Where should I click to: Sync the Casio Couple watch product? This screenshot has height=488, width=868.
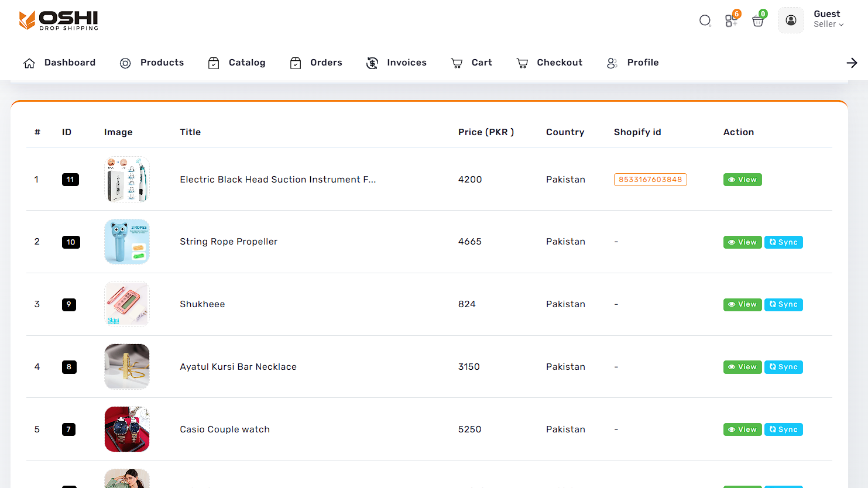(x=784, y=429)
